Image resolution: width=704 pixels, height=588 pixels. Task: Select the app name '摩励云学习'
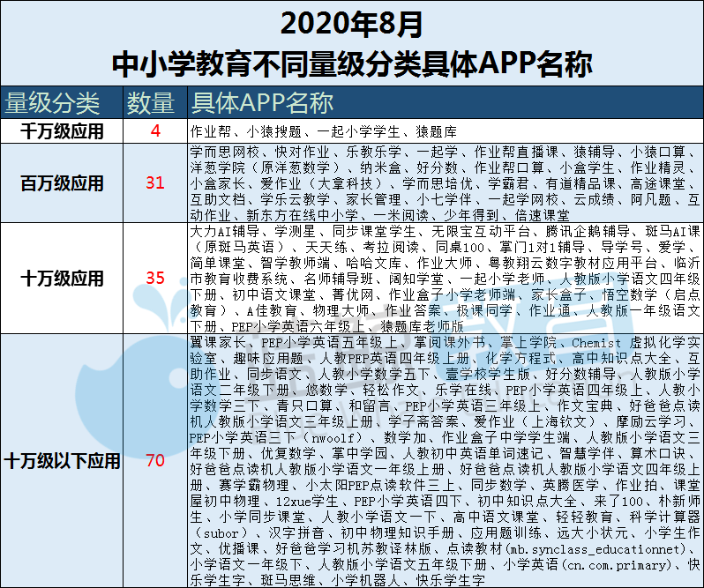click(651, 421)
